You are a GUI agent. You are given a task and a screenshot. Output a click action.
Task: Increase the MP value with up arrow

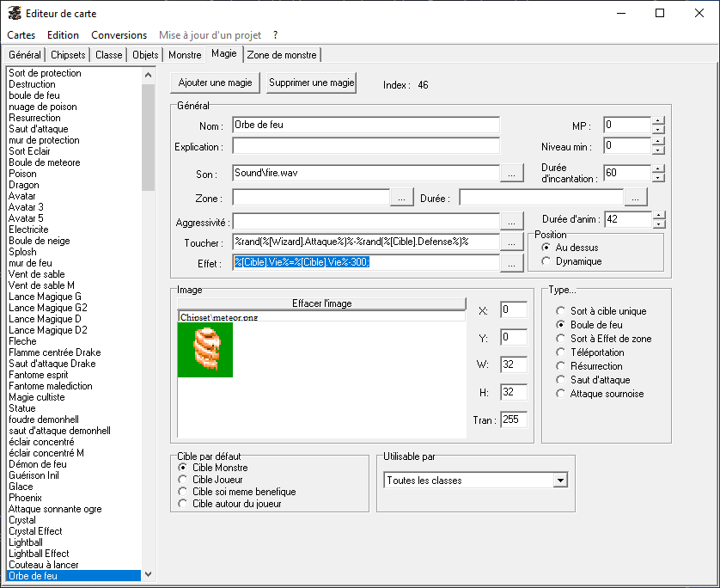(658, 121)
